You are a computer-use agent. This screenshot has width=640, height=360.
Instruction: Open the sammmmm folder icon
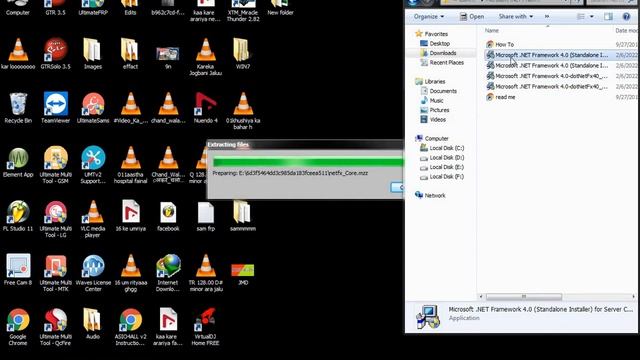[x=242, y=216]
